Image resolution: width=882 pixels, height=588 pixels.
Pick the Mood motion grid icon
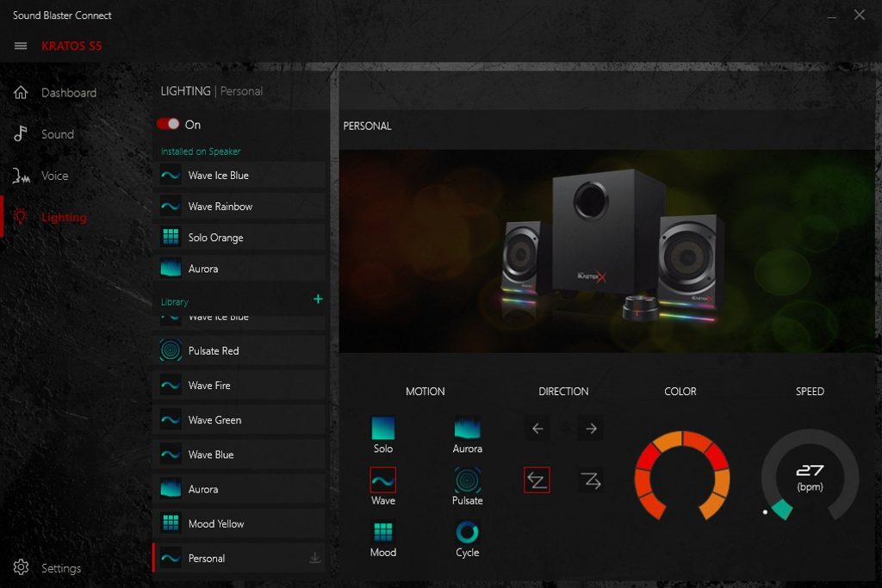pyautogui.click(x=382, y=531)
